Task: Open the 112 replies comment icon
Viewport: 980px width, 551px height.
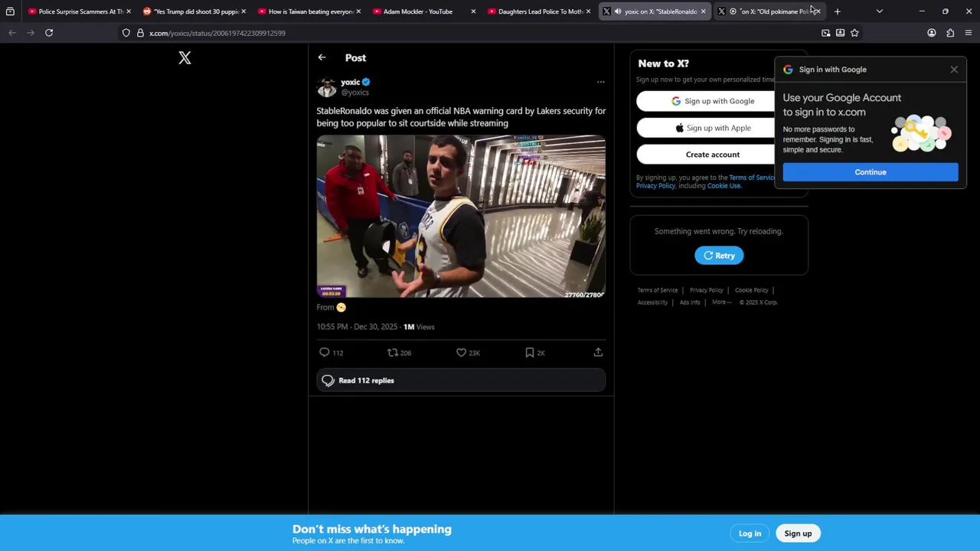Action: pos(324,353)
